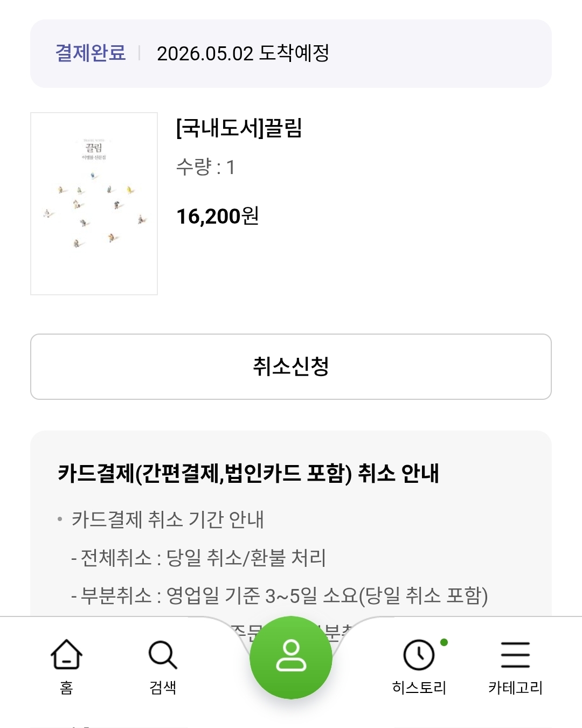This screenshot has height=728, width=582.
Task: Open the 끌림 book cover thumbnail
Action: [x=94, y=204]
